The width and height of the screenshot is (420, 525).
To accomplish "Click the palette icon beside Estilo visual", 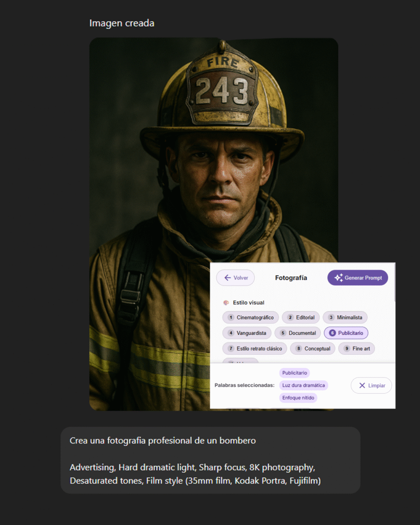I will pos(226,302).
